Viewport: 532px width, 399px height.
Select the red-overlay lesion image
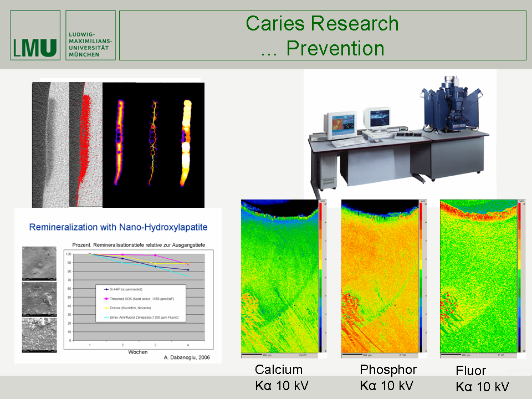coord(86,144)
